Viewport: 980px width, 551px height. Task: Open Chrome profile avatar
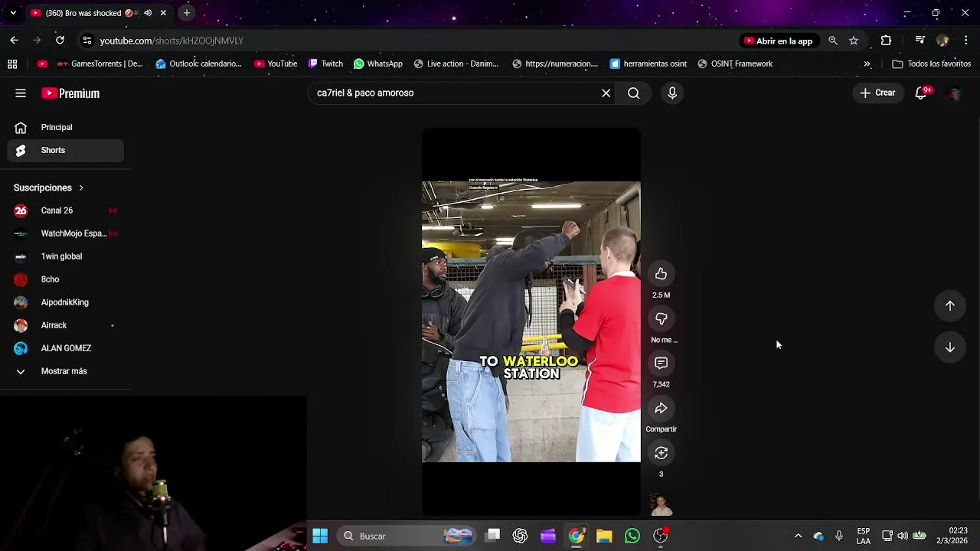click(943, 41)
